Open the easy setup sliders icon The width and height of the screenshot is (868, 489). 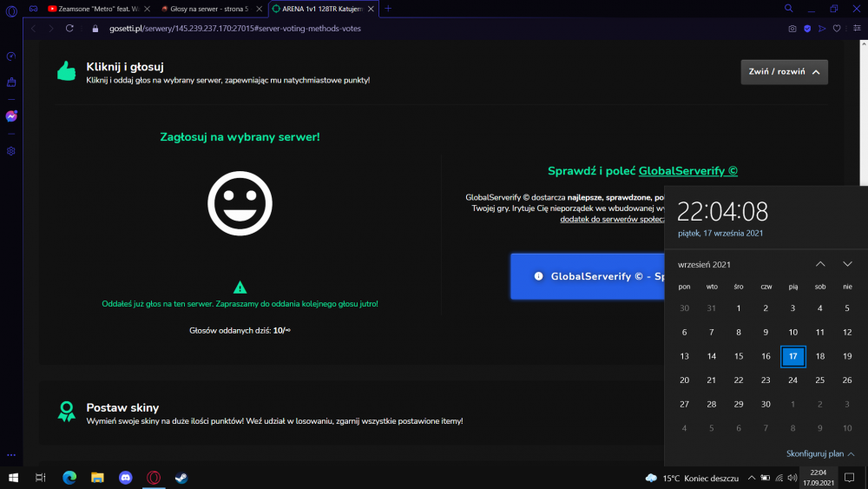click(x=857, y=29)
